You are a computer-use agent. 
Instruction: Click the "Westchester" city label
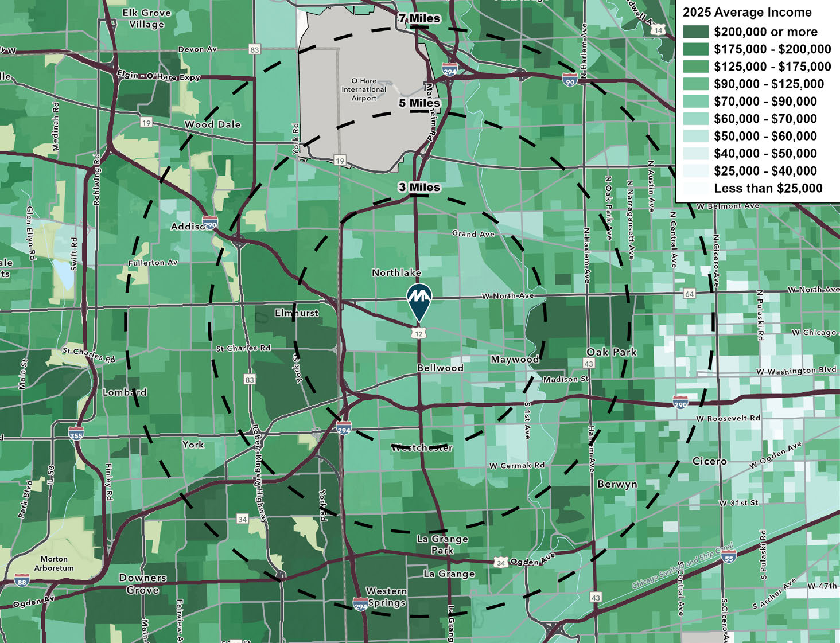[x=422, y=447]
